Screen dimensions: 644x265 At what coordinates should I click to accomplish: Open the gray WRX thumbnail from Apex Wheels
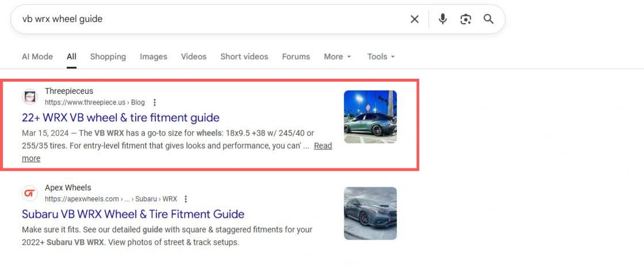pyautogui.click(x=370, y=213)
